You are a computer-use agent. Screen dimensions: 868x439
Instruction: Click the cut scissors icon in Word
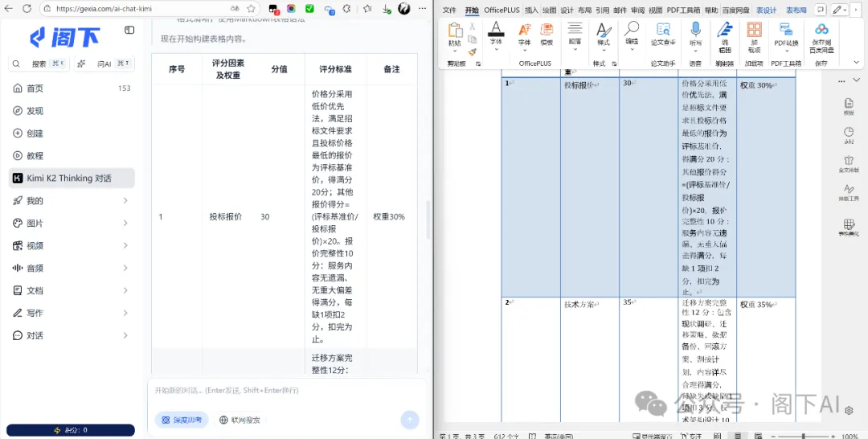(473, 26)
